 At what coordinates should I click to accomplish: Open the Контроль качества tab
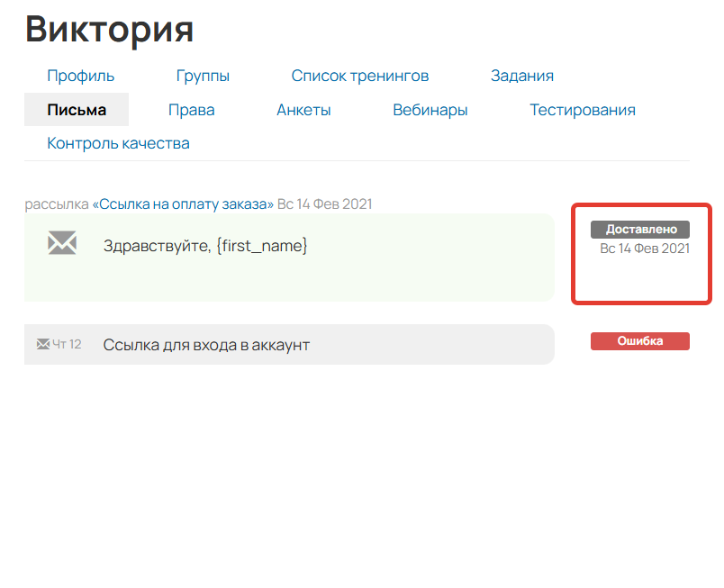(x=118, y=142)
